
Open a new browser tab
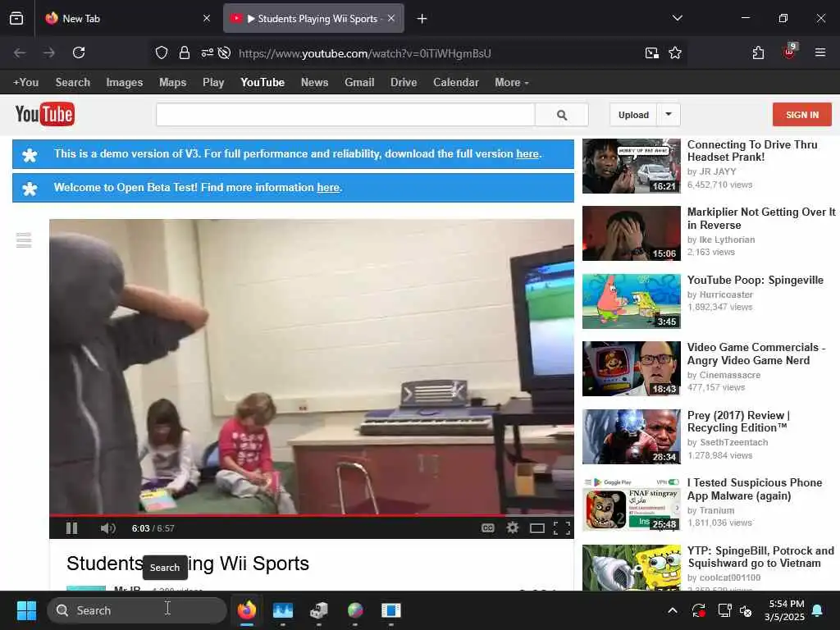click(422, 19)
